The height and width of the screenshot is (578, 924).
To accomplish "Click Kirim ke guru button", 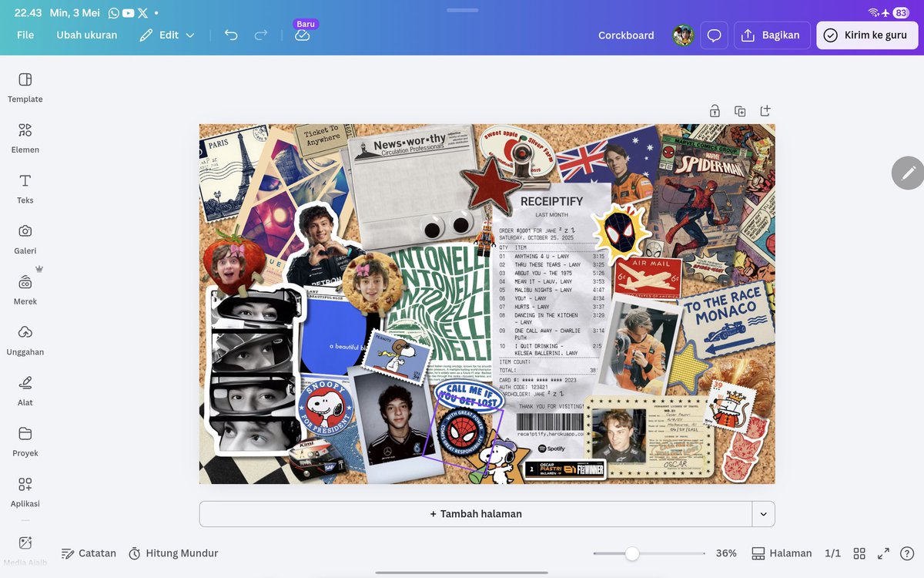I will click(x=867, y=35).
